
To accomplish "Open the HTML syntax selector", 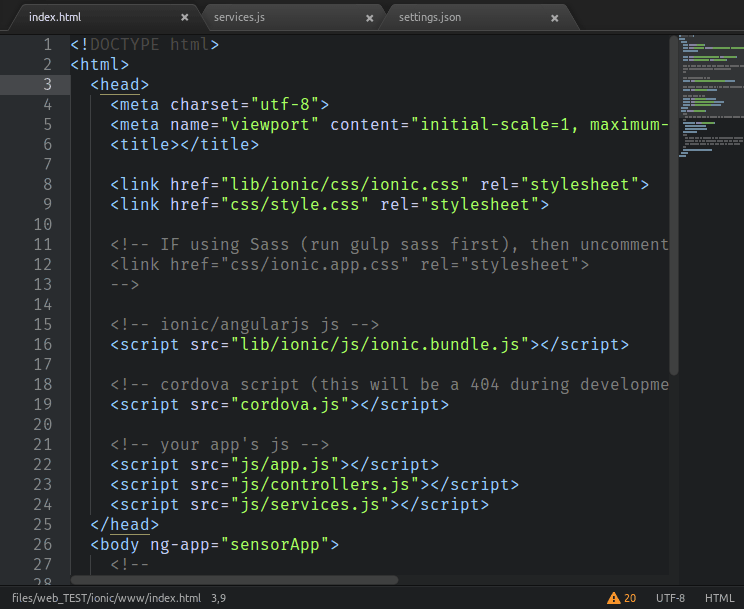I will pyautogui.click(x=719, y=598).
